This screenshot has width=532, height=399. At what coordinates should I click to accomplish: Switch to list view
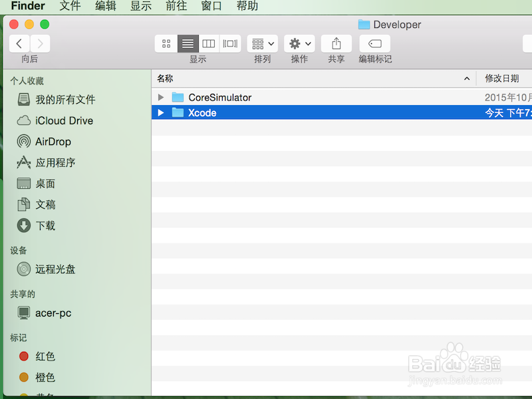pos(188,43)
